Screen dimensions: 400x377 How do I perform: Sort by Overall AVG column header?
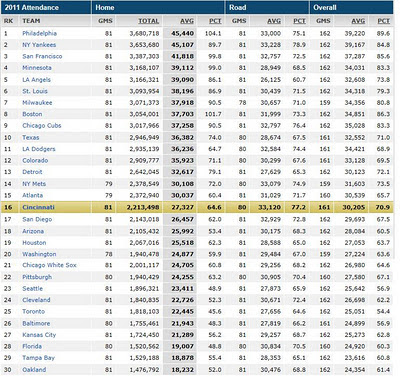pos(358,21)
